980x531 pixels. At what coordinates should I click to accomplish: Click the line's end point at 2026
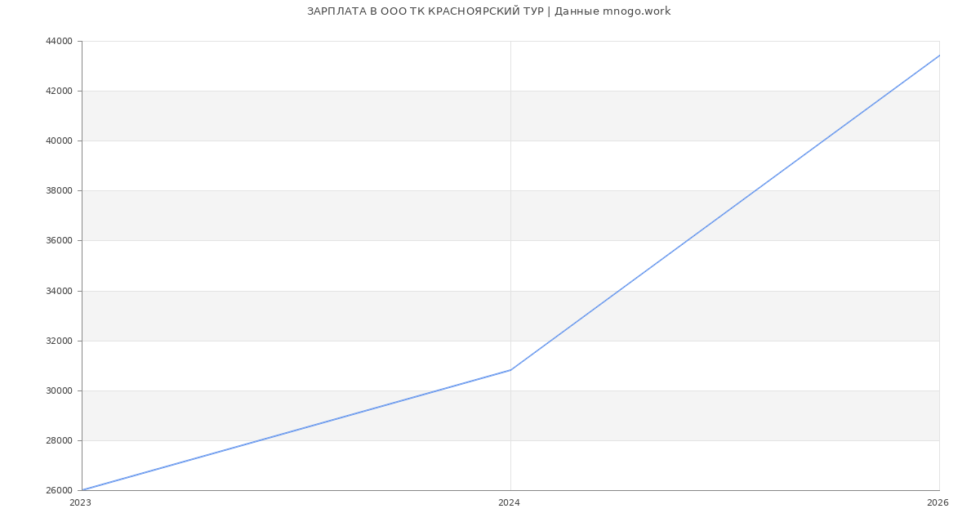pyautogui.click(x=939, y=56)
